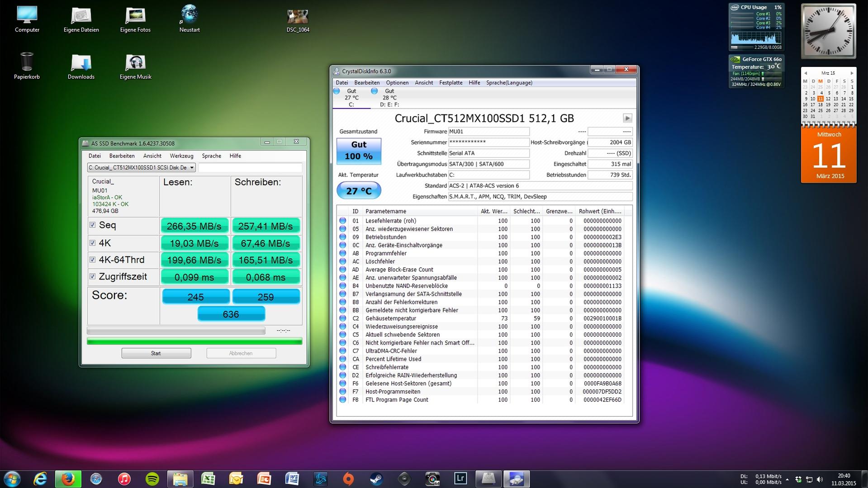Viewport: 868px width, 488px height.
Task: Click the 27 °C temperature button
Action: [x=359, y=191]
